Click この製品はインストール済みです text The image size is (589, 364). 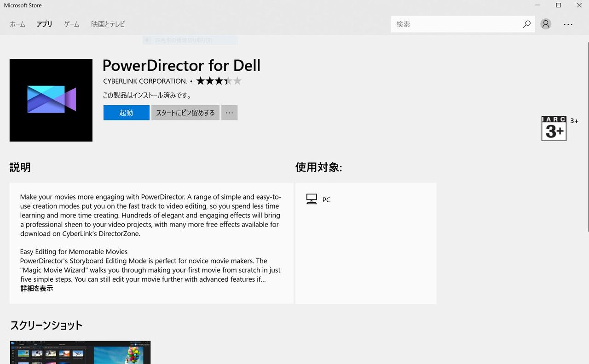[147, 96]
